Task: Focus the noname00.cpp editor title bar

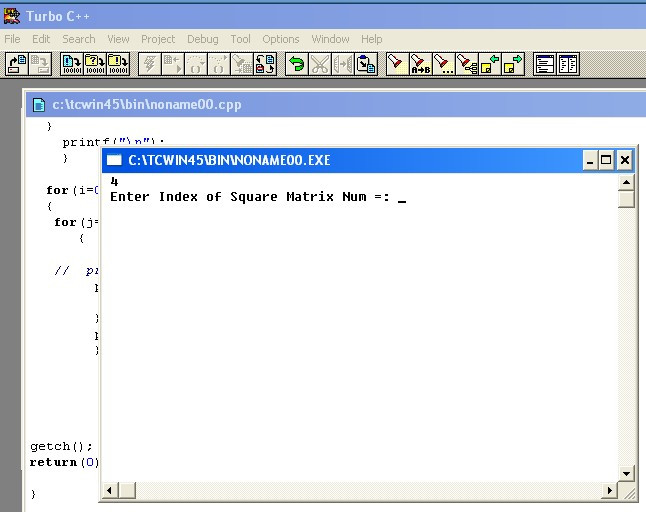Action: coord(300,104)
